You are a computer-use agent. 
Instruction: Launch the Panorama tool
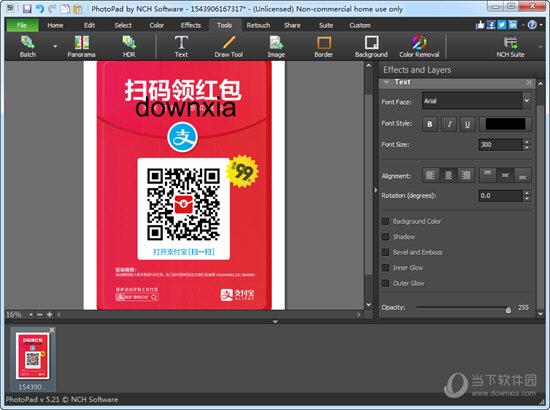pyautogui.click(x=81, y=47)
